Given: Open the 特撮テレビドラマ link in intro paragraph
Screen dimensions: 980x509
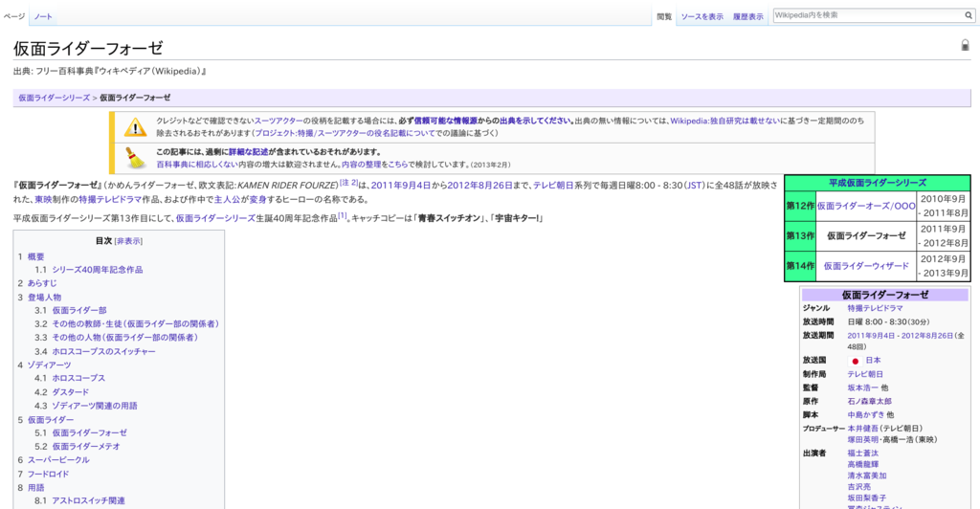Looking at the screenshot, I should (x=110, y=200).
